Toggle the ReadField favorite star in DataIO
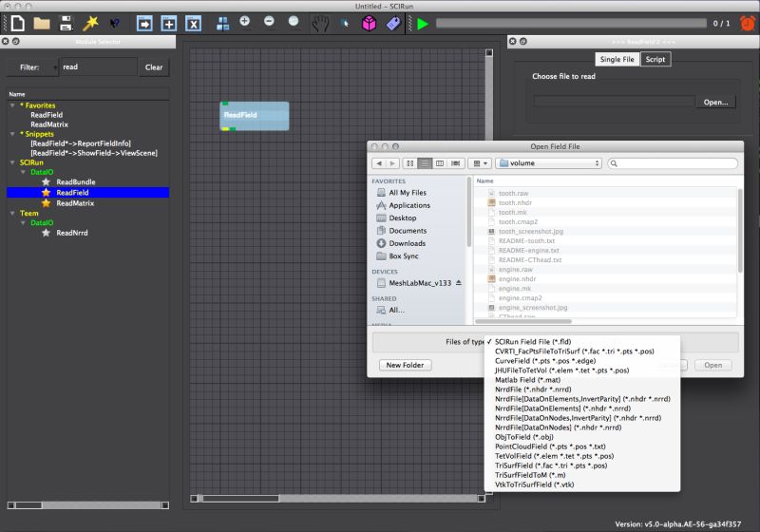 tap(46, 192)
